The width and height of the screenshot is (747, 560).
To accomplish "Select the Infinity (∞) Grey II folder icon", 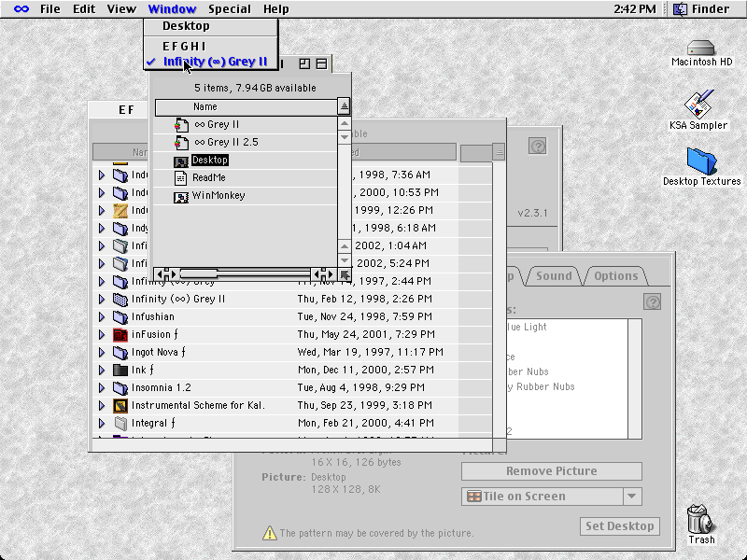I will [x=120, y=300].
